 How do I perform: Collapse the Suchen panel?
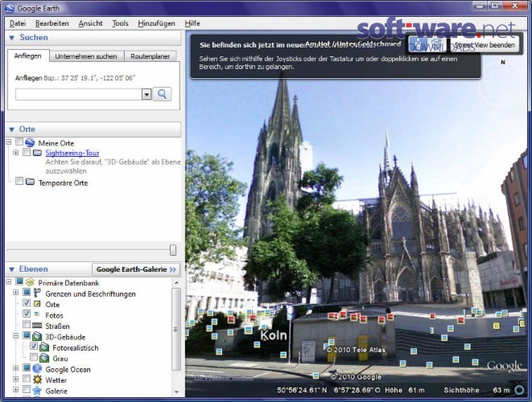[12, 38]
